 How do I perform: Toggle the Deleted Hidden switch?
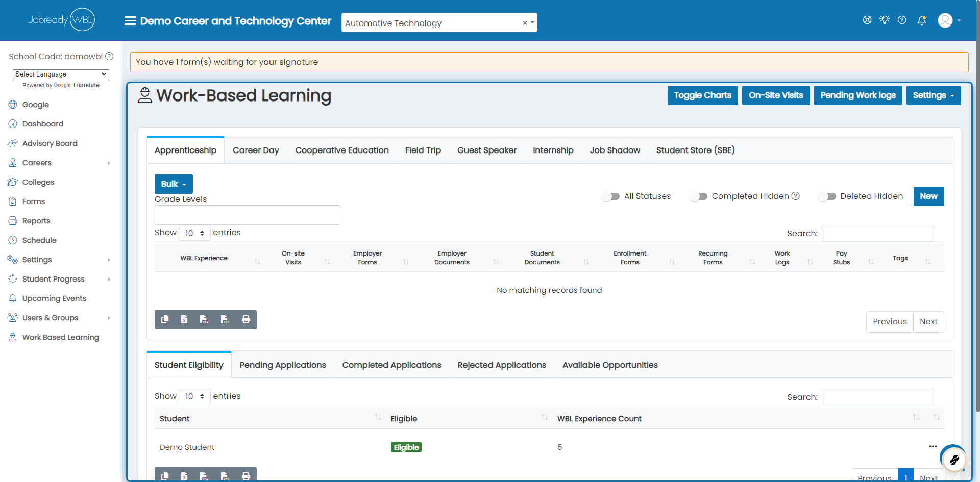(x=827, y=196)
